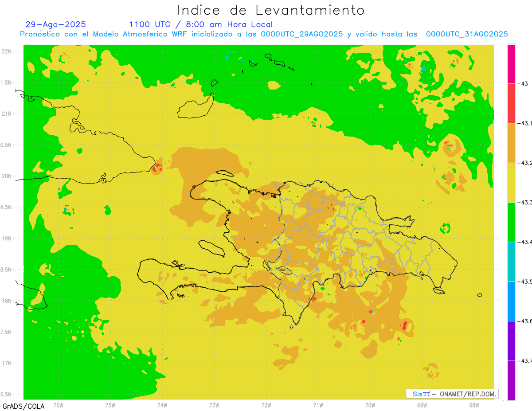Select the '18N' latitude label
Viewport: 532px width, 411px height.
tap(8, 301)
